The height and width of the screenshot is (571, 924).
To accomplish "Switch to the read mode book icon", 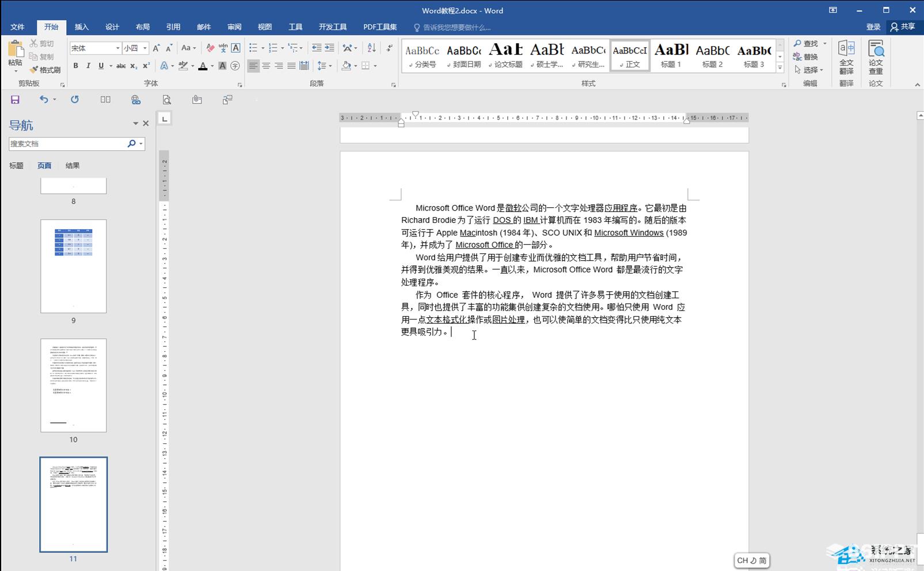I will (105, 100).
